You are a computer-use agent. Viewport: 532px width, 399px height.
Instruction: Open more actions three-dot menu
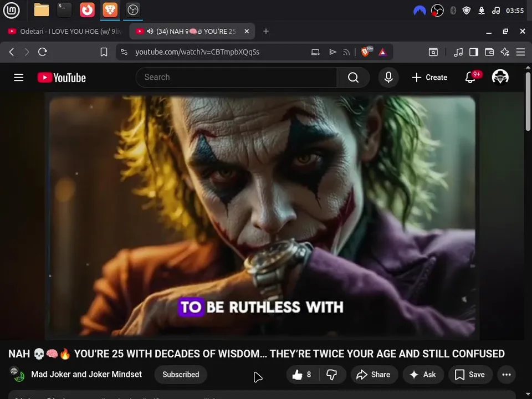pyautogui.click(x=507, y=375)
